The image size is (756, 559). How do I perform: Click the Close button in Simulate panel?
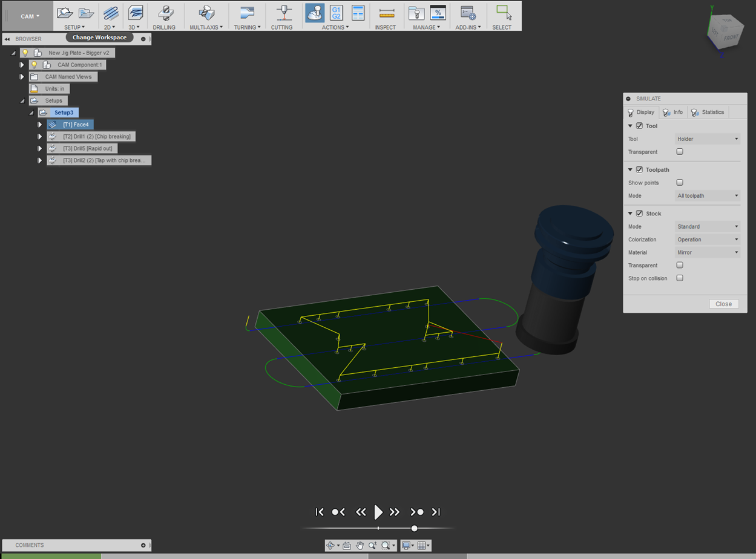[x=723, y=304]
